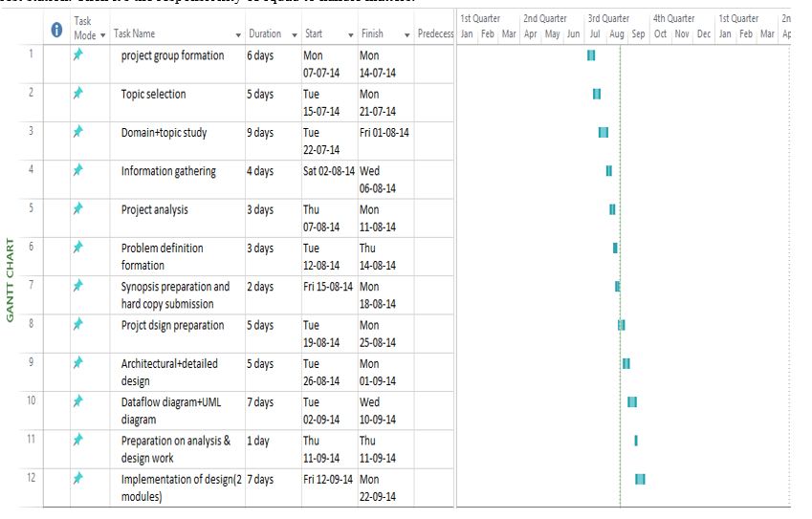This screenshot has width=812, height=519.
Task: Click the 'Sep' month in the timescale
Action: tap(638, 34)
